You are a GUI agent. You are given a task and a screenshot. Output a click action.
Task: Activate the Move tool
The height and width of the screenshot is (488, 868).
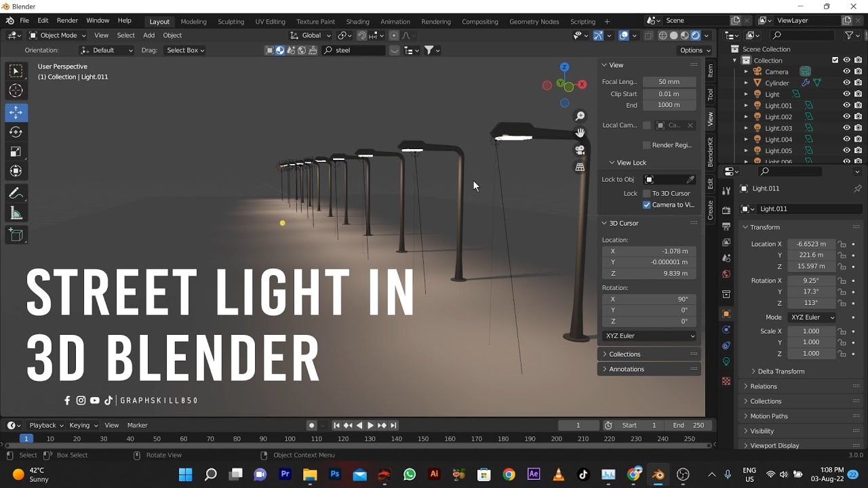(x=16, y=113)
